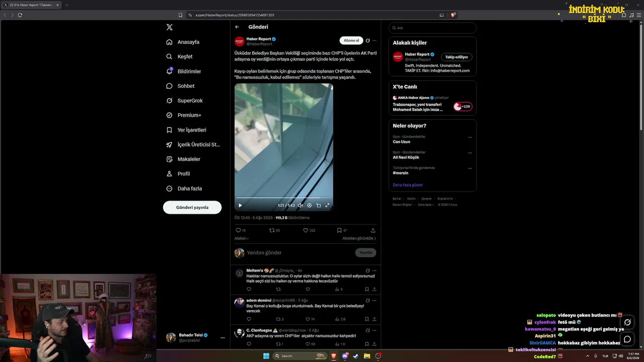Viewport: 644px width, 362px height.
Task: Open more options on C. Cienfuegos's reply
Action: point(374,330)
